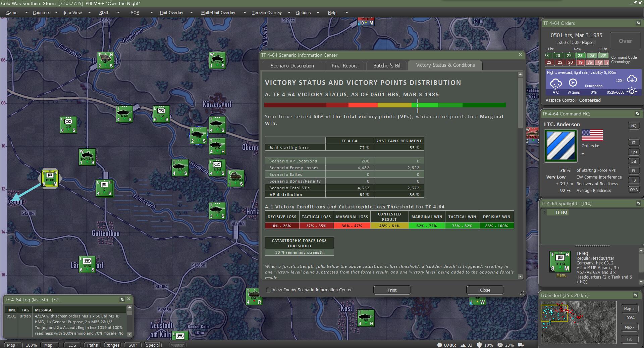Image resolution: width=644 pixels, height=348 pixels.
Task: Click the Menu link under TF HQ
Action: (x=561, y=275)
